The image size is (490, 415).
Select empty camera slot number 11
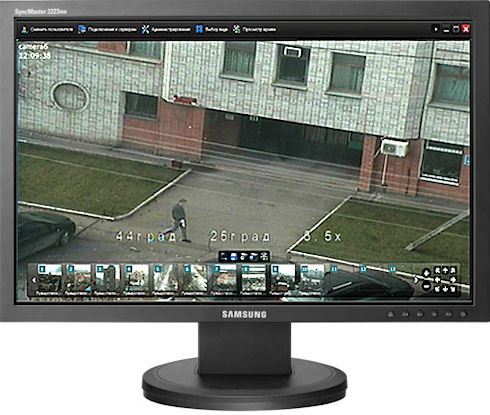coord(341,280)
